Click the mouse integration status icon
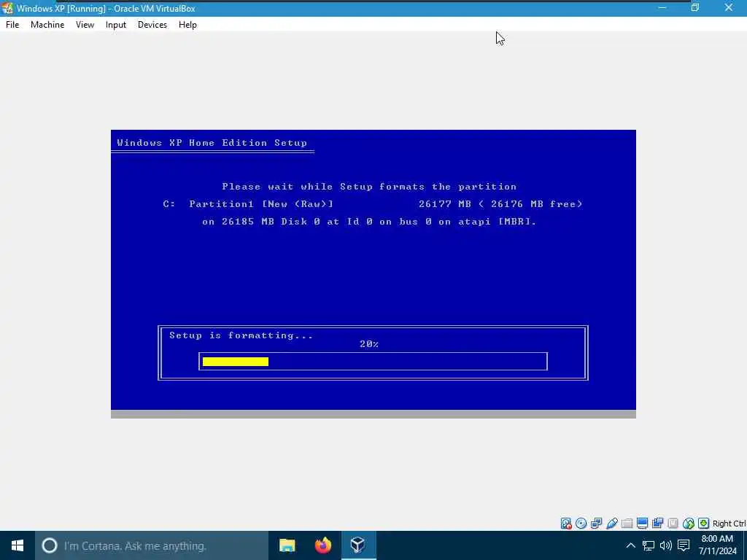This screenshot has width=747, height=560. pyautogui.click(x=688, y=524)
